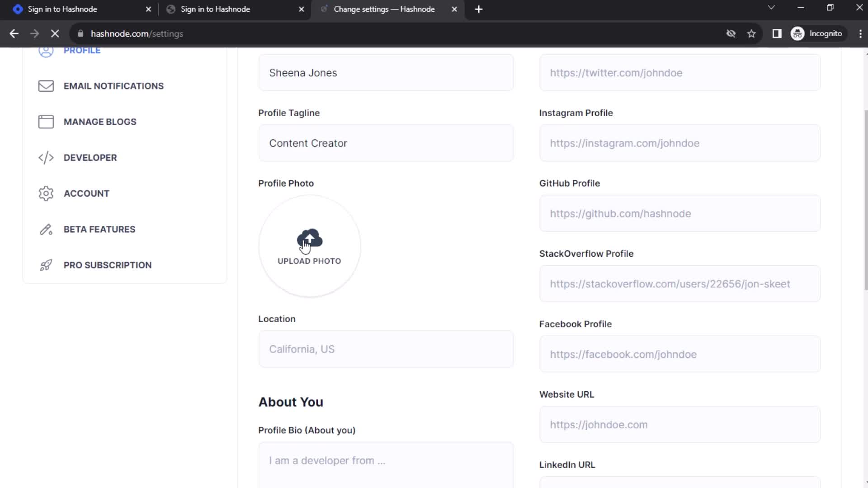
Task: Click the Upload Photo label
Action: point(309,261)
